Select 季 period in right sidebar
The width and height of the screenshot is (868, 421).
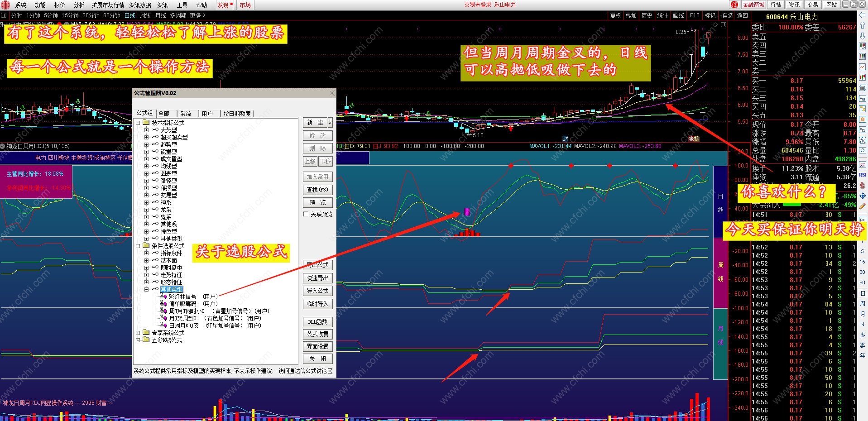click(x=863, y=345)
